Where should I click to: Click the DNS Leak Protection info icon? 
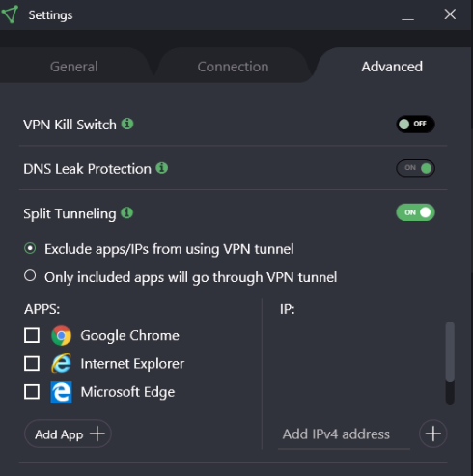[162, 168]
